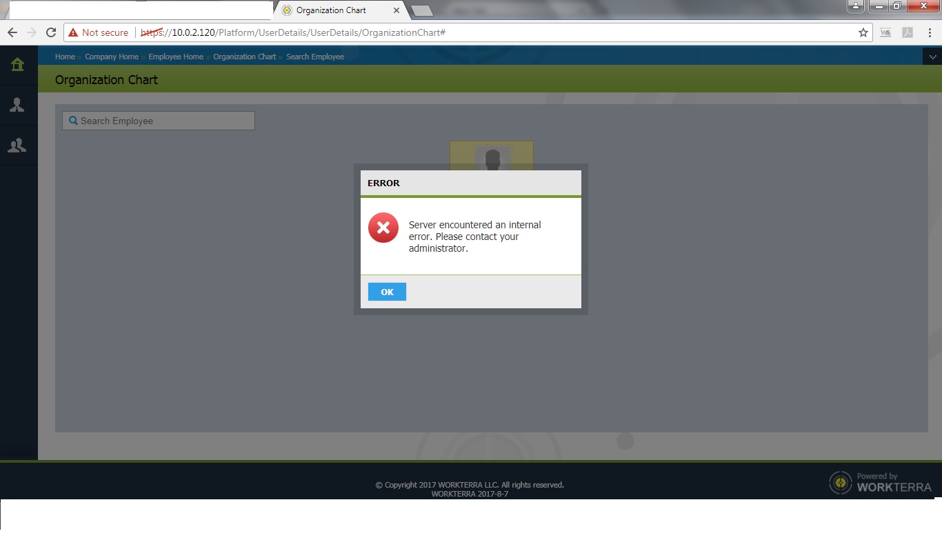This screenshot has height=560, width=942.
Task: Bookmark this page with star icon
Action: (x=863, y=32)
